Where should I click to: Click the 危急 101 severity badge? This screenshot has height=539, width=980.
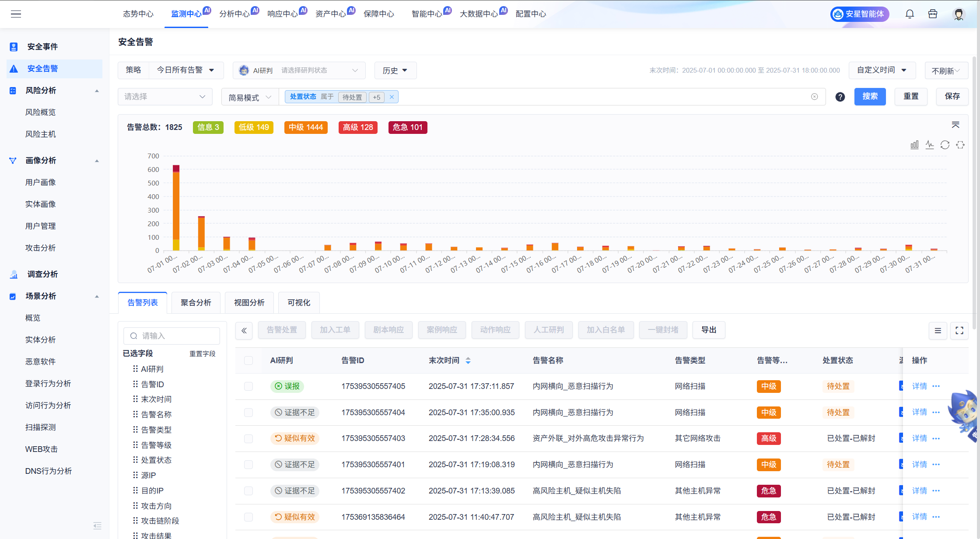407,127
